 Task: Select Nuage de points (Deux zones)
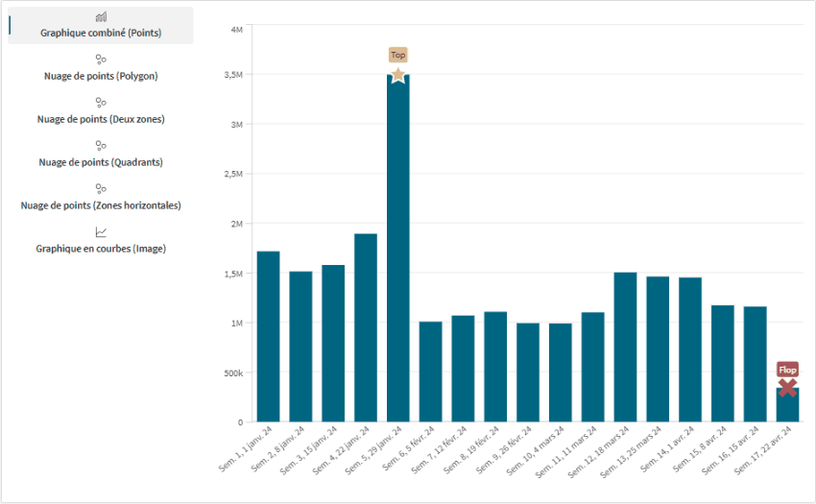click(101, 119)
